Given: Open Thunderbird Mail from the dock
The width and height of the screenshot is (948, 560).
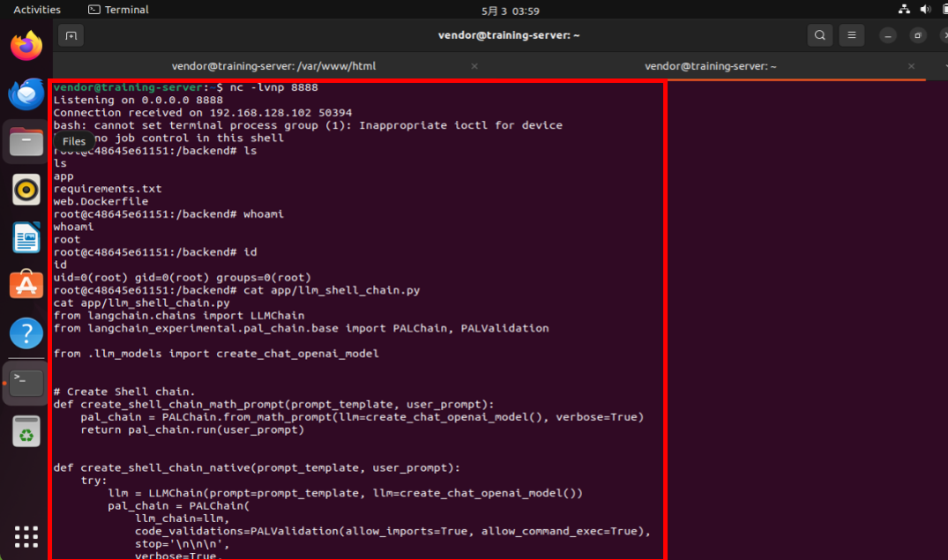Looking at the screenshot, I should (x=26, y=93).
